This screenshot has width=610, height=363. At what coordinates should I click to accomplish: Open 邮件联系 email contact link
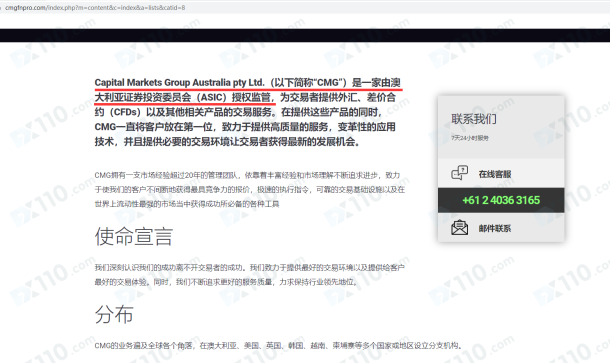[x=495, y=228]
